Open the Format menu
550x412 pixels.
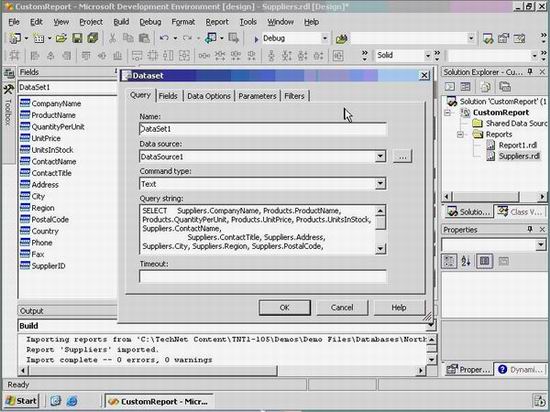click(x=183, y=22)
